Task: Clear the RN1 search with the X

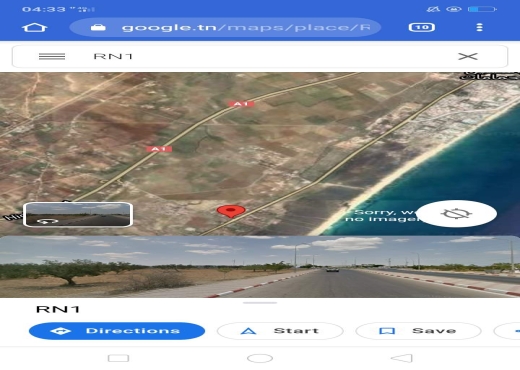Action: (468, 56)
